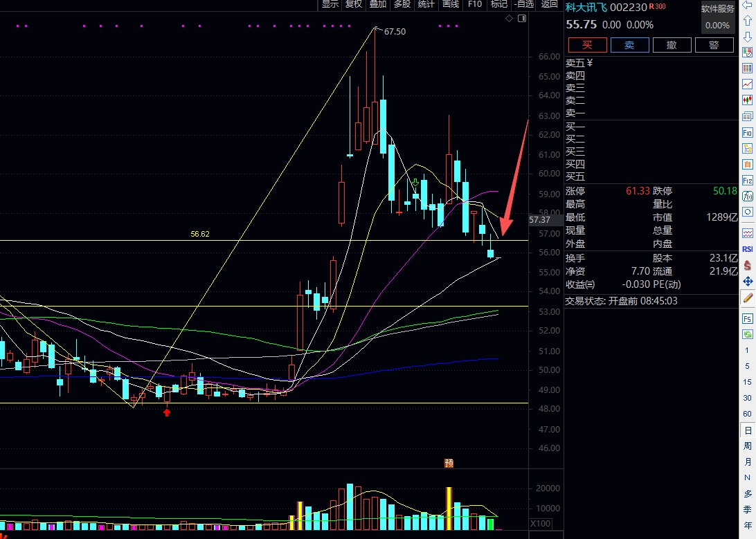Click the diamond icon above the chart

(509, 18)
